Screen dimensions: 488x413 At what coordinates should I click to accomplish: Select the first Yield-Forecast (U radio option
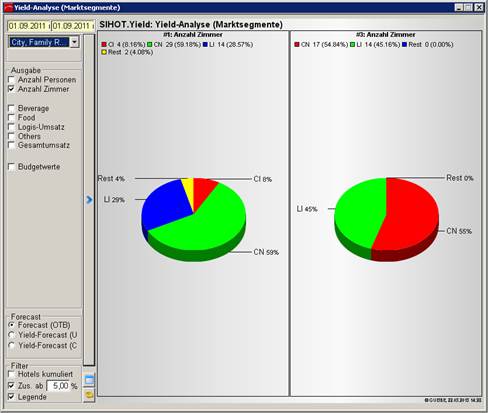click(12, 335)
